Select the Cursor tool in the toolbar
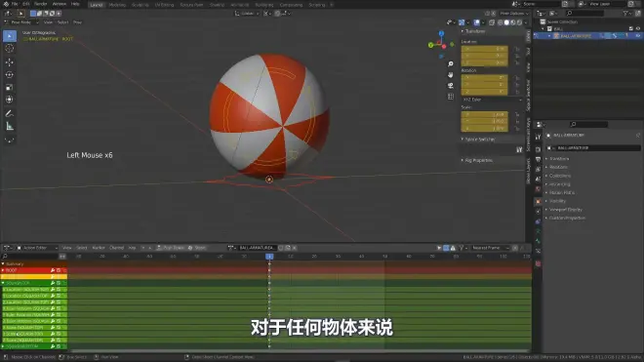644x362 pixels. point(10,49)
